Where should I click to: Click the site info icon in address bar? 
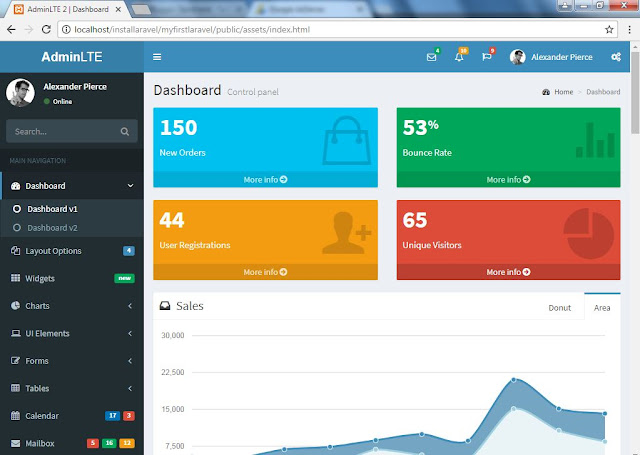click(x=66, y=29)
